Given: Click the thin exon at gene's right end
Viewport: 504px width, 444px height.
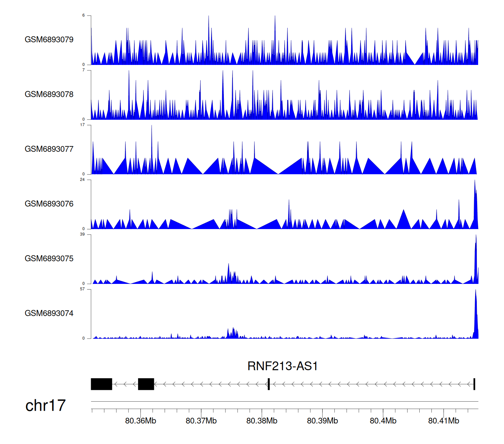Looking at the screenshot, I should coord(474,384).
